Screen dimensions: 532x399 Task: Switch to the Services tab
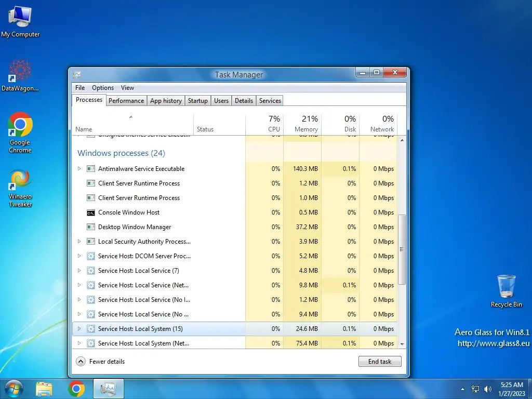[270, 101]
